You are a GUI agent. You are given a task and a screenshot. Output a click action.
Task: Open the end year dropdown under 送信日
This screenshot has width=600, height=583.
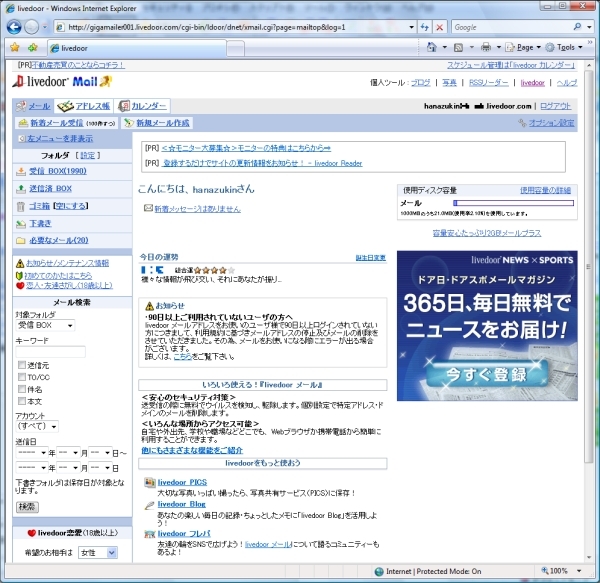point(31,467)
